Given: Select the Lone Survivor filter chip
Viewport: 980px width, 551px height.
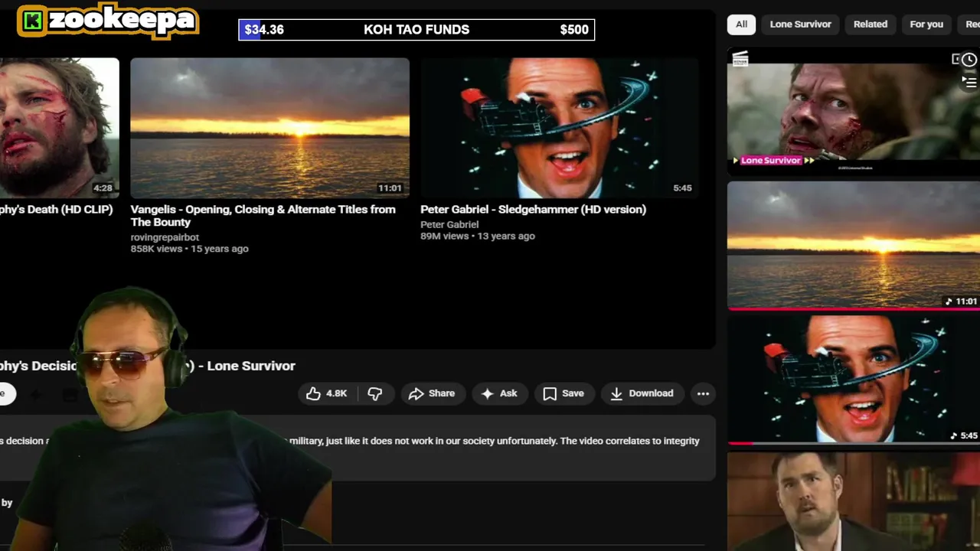Looking at the screenshot, I should [x=800, y=24].
